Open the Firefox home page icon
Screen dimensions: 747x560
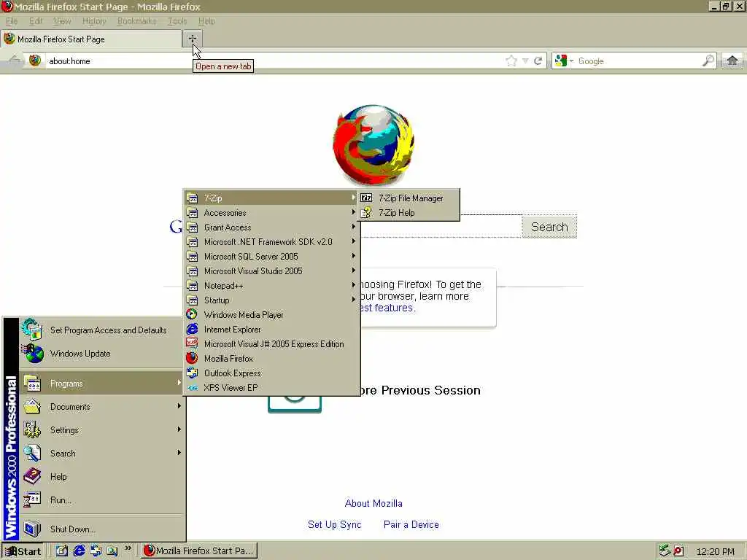pyautogui.click(x=732, y=61)
